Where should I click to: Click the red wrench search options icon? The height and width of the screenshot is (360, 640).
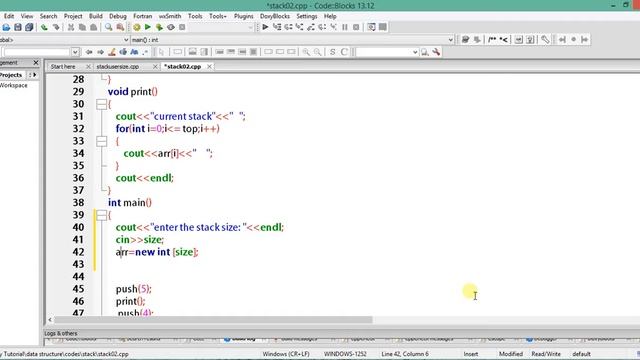click(436, 52)
